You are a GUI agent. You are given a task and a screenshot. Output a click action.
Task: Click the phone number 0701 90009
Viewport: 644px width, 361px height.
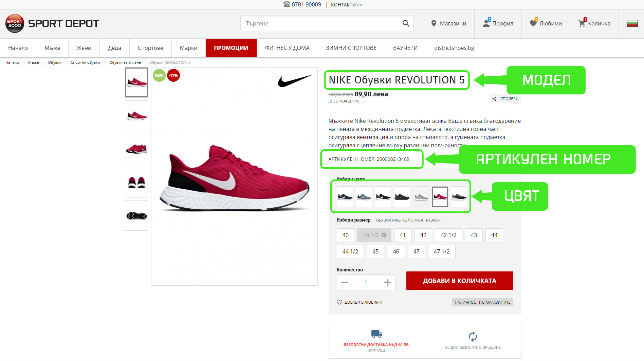(x=306, y=4)
